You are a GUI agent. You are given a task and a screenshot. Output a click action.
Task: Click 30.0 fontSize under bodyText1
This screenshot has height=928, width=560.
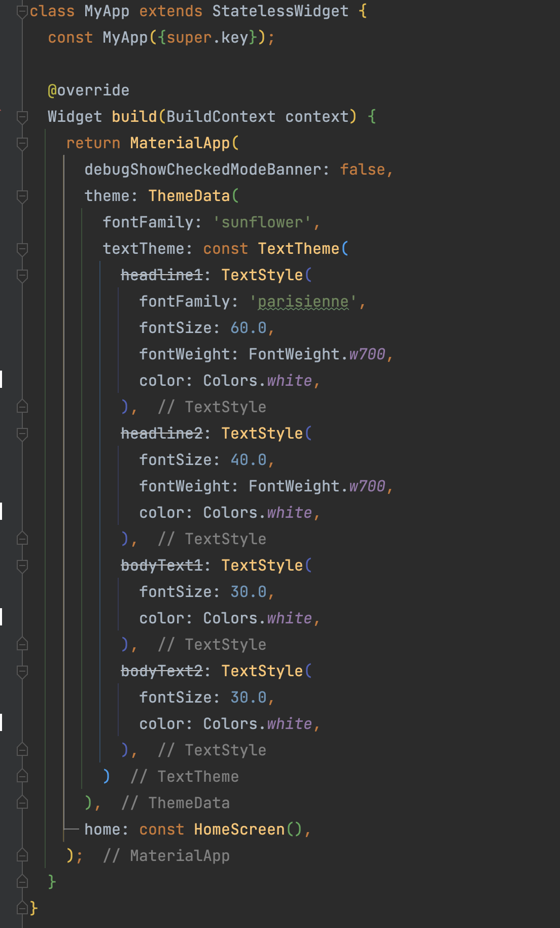click(x=249, y=592)
